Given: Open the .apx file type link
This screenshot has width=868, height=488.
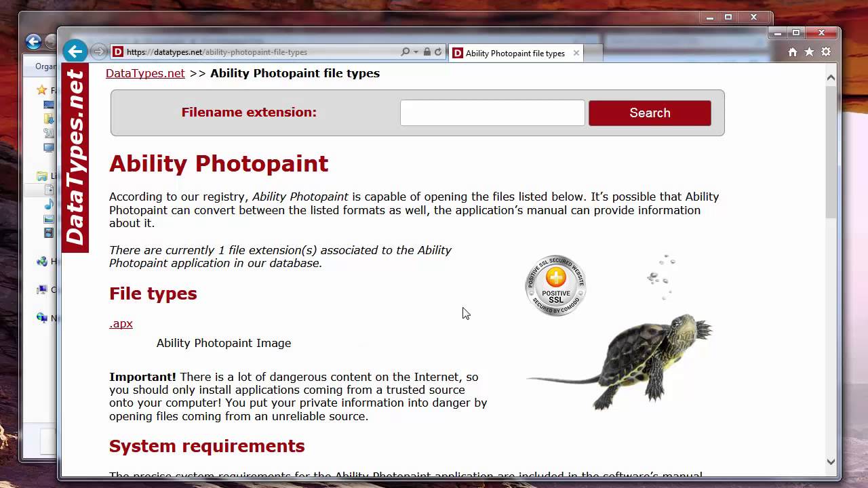Looking at the screenshot, I should tap(121, 323).
